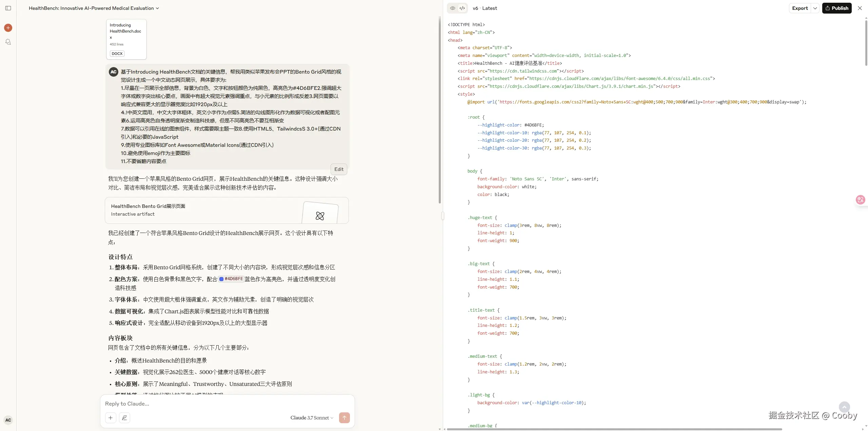
Task: Open chat search
Action: [x=8, y=42]
